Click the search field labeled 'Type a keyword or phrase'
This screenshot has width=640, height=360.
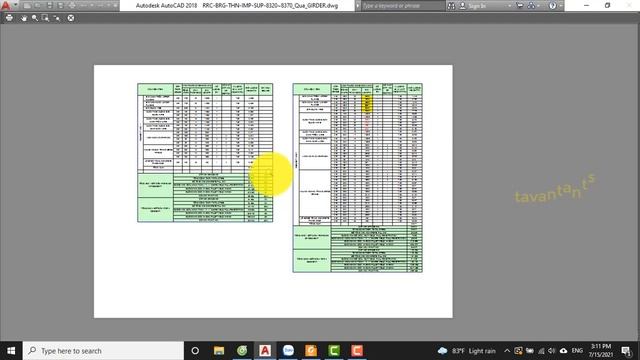point(403,6)
